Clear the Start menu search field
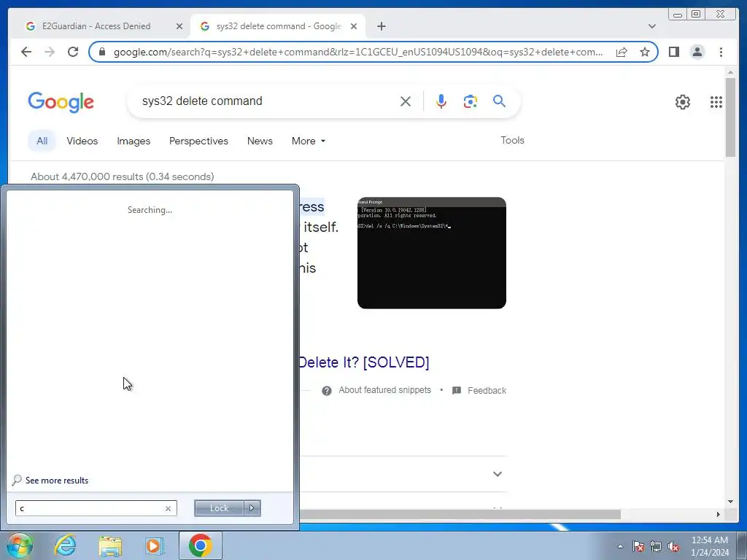 click(x=169, y=508)
